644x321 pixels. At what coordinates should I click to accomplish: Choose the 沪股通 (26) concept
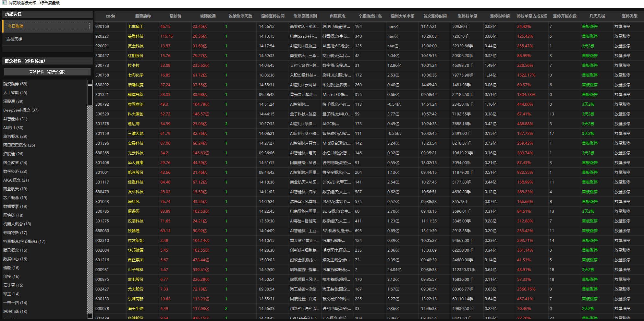pyautogui.click(x=13, y=154)
